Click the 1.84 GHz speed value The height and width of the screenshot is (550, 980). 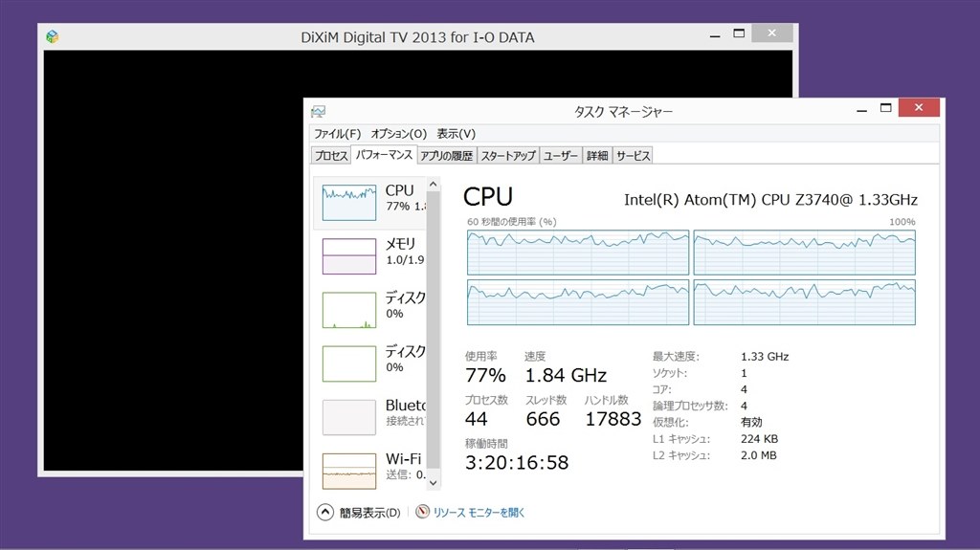point(566,376)
